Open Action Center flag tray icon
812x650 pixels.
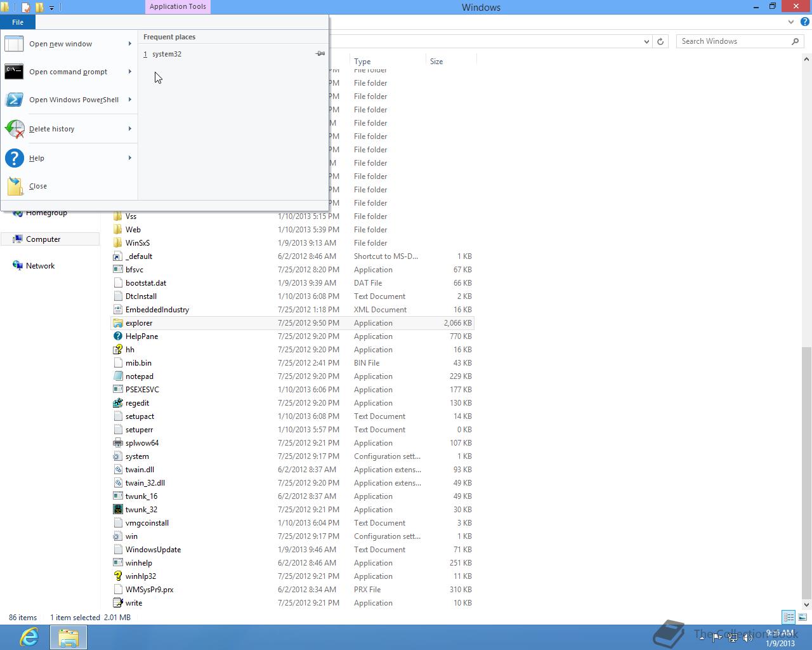(717, 638)
